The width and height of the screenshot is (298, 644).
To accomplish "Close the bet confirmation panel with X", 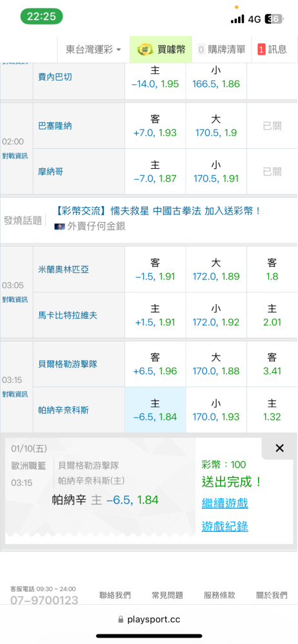I will click(x=279, y=448).
